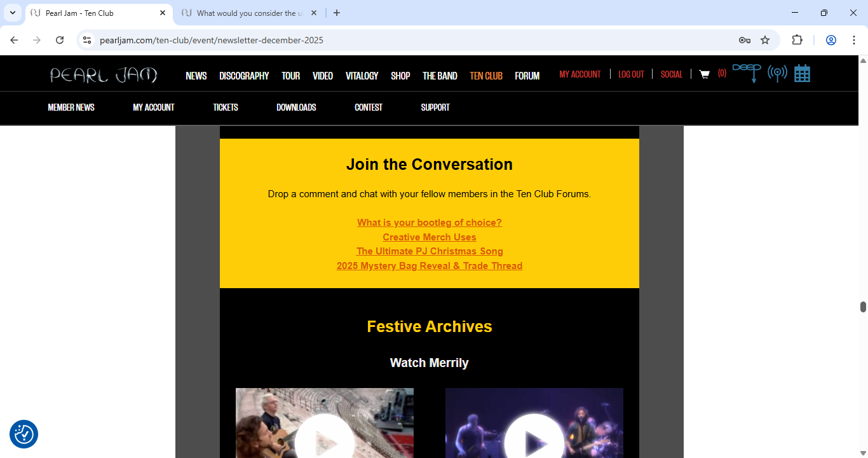Open the Ten Club menu item

[x=486, y=76]
